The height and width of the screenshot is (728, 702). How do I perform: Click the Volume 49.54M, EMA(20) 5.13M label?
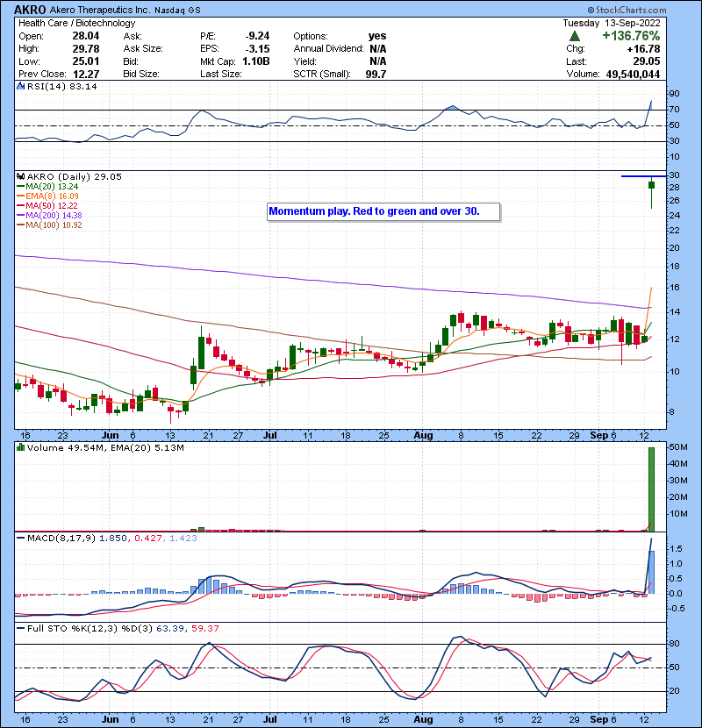click(105, 447)
